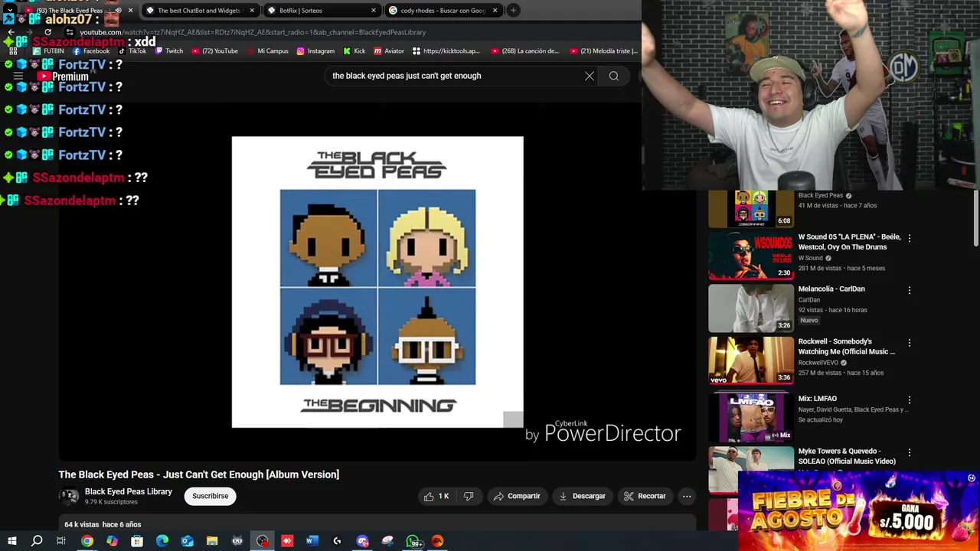Open the EA app from the taskbar
Screen dimensions: 980x551
[437, 541]
